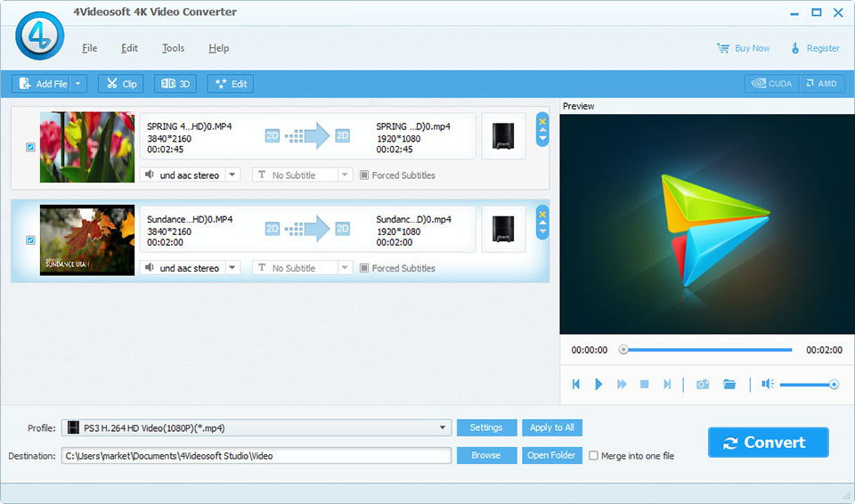Click the 2D output icon in Sundance row

[x=342, y=229]
